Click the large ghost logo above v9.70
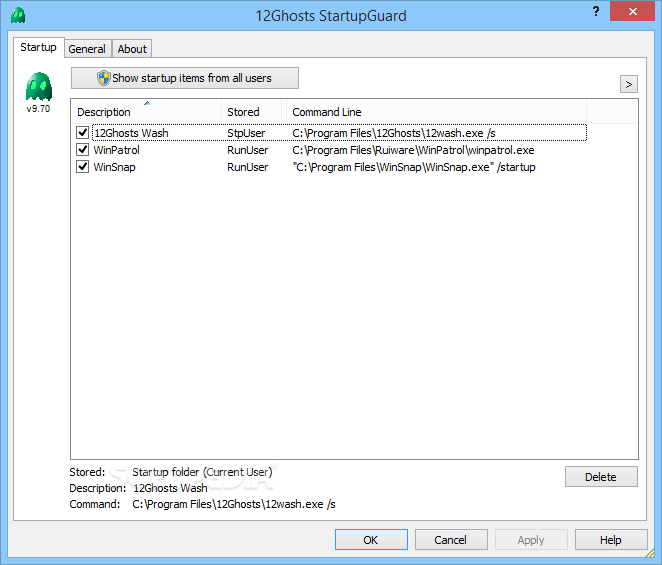662x565 pixels. tap(39, 86)
